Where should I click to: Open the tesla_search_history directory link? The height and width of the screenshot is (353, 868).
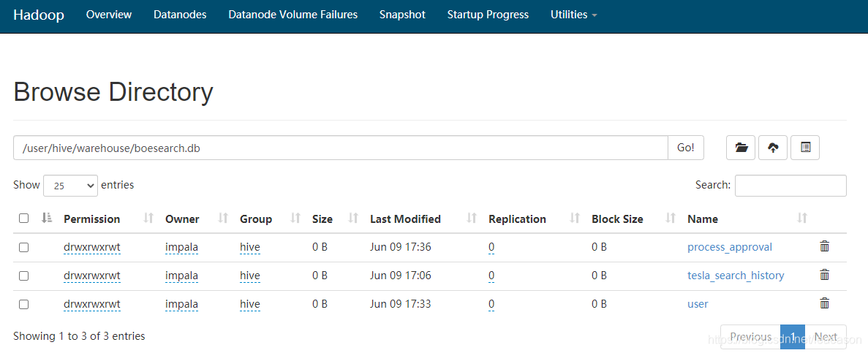point(736,276)
